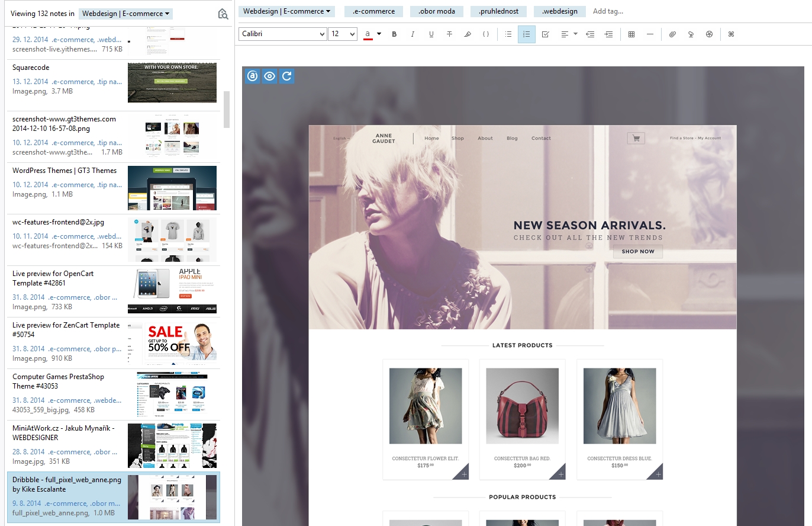Insert a code block with braces icon
Viewport: 812px width, 526px height.
pyautogui.click(x=486, y=34)
